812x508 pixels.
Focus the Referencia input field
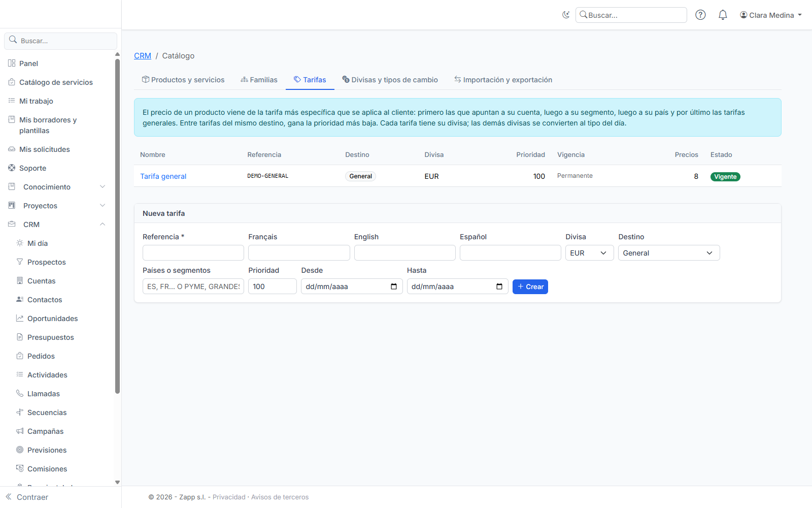coord(193,253)
